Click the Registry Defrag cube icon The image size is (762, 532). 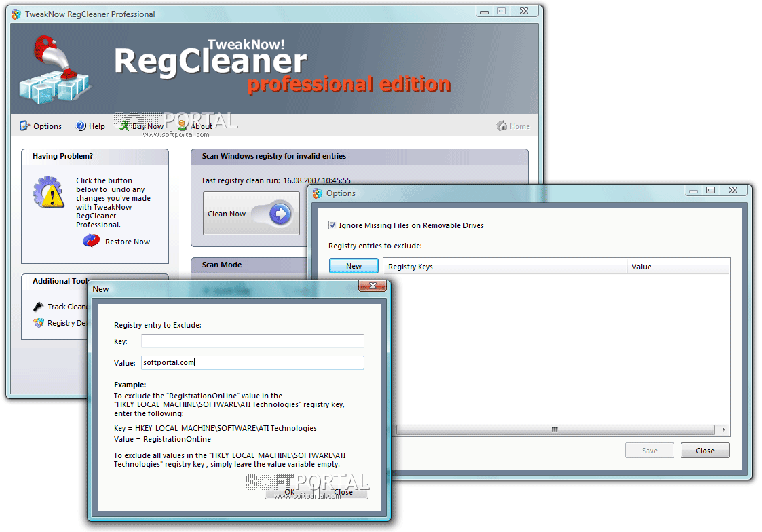pyautogui.click(x=39, y=322)
